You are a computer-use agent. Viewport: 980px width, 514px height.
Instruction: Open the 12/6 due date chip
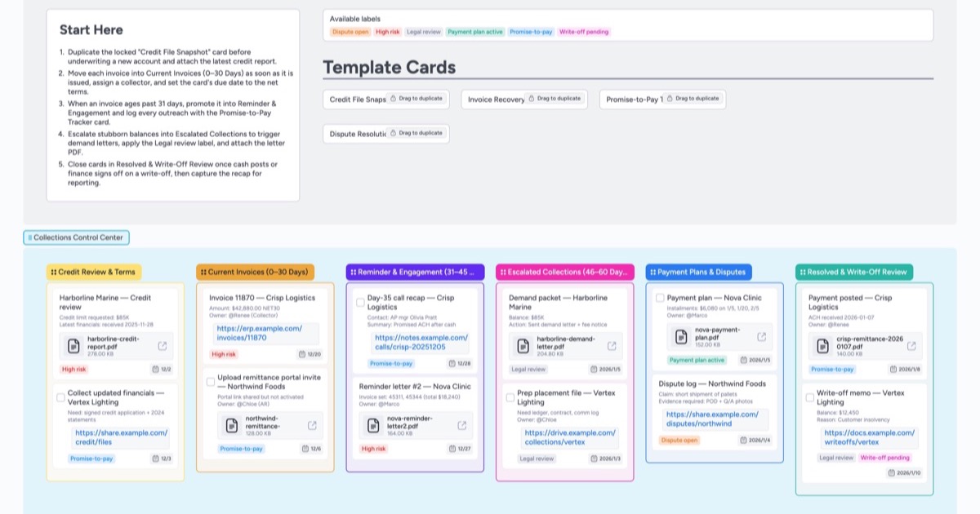coord(312,449)
